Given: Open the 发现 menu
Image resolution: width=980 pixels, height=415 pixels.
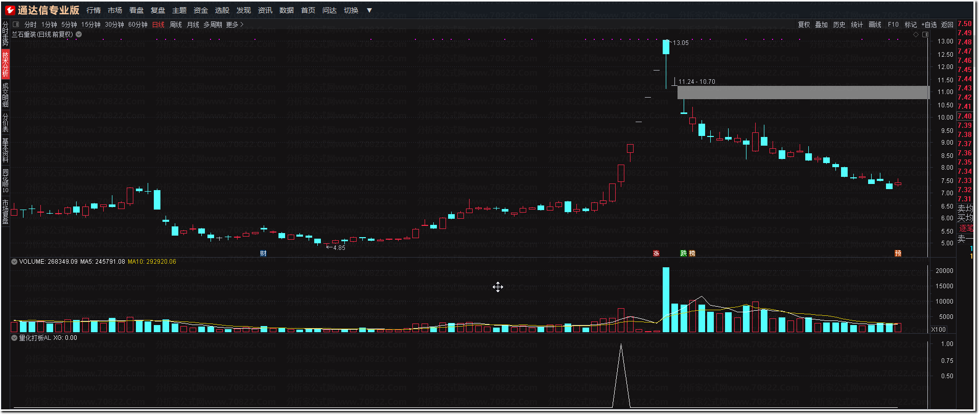Looking at the screenshot, I should (x=244, y=10).
